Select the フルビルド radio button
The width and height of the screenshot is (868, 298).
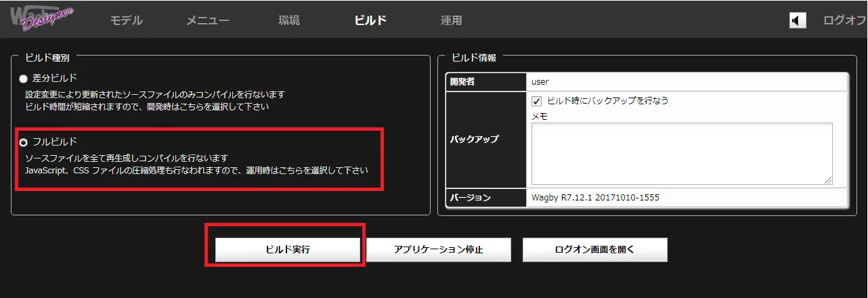24,142
